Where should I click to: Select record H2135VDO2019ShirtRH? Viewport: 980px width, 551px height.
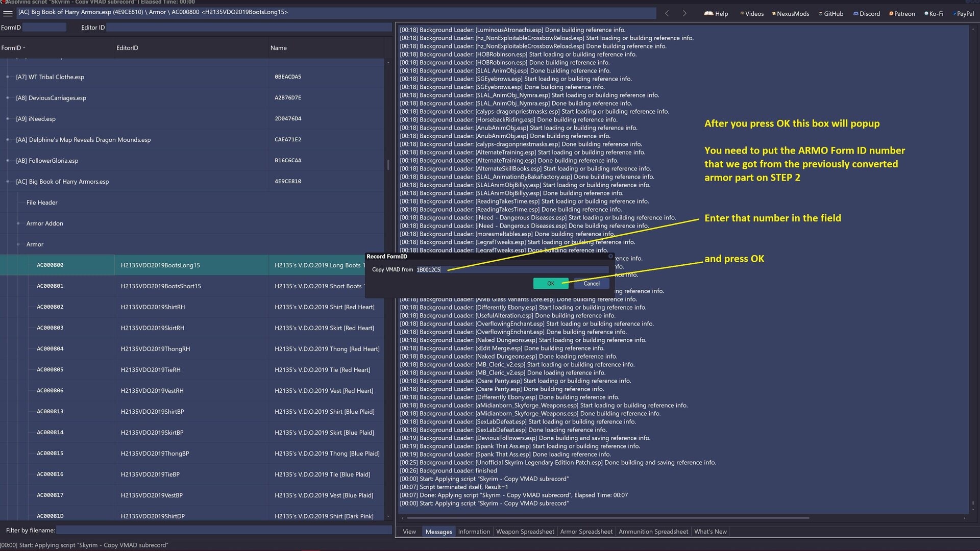[x=192, y=307]
